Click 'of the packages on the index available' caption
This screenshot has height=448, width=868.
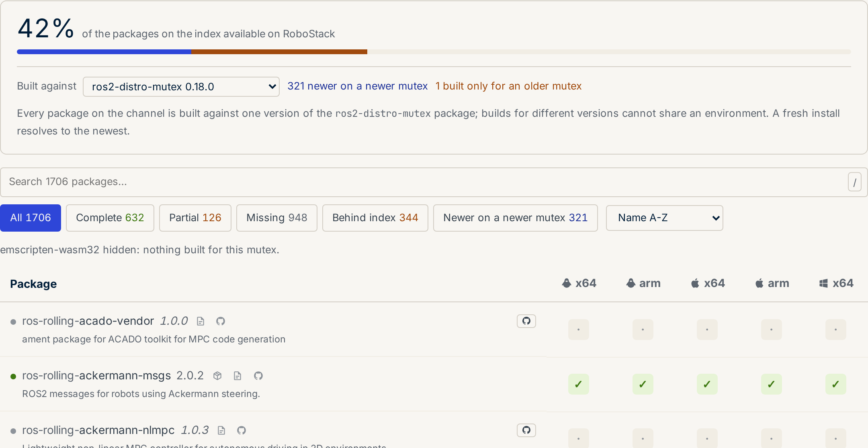(x=209, y=34)
